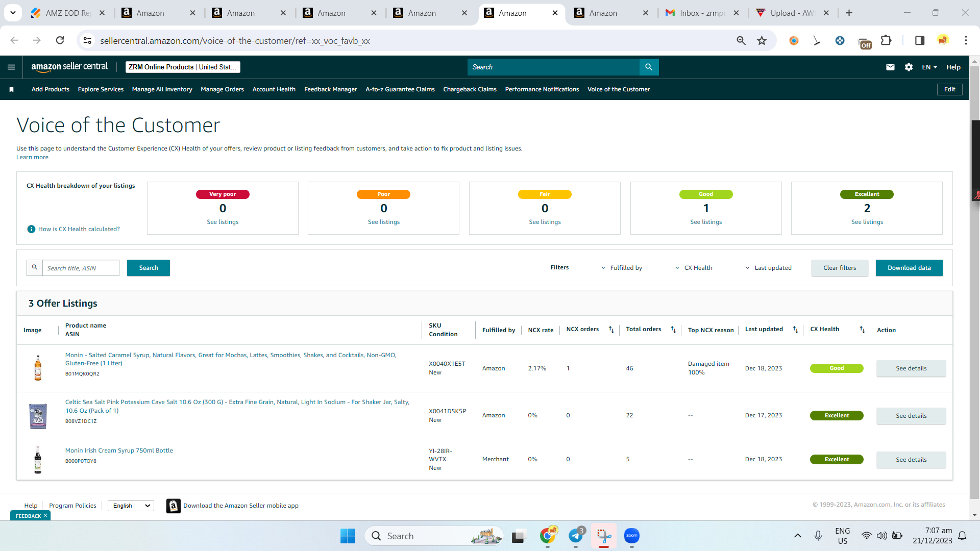This screenshot has width=980, height=551.
Task: Click the Amazon app icon in footer
Action: tap(174, 506)
